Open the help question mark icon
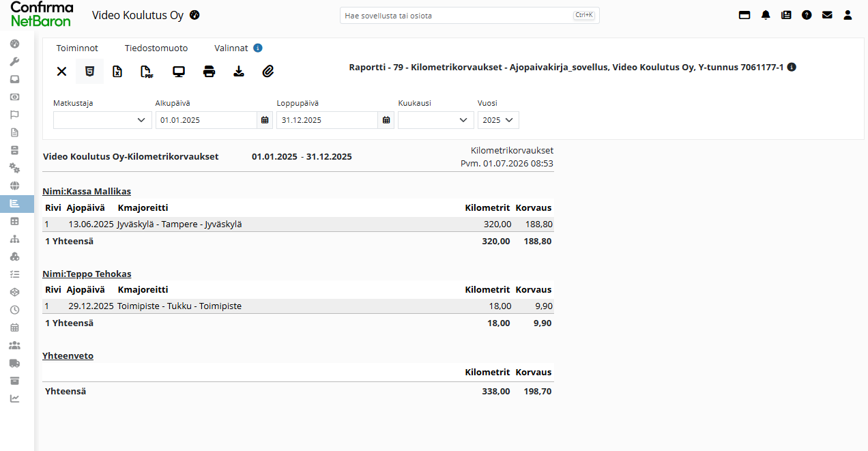 [x=807, y=15]
